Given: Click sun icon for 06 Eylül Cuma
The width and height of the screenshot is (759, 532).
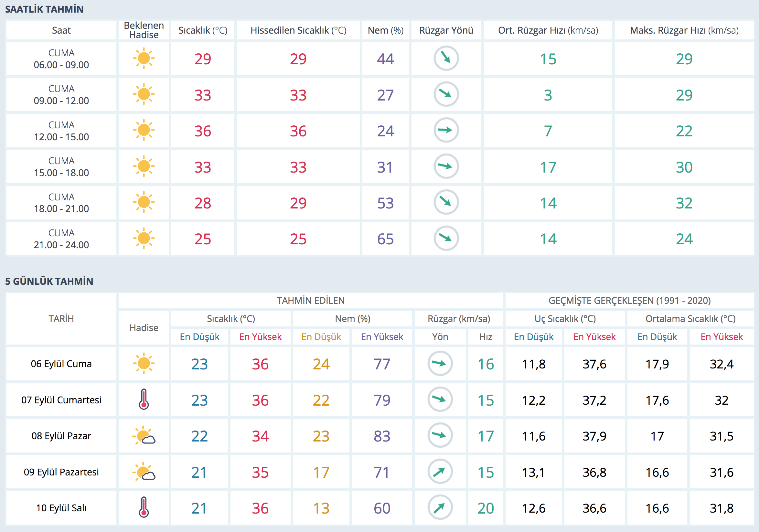Looking at the screenshot, I should pos(144,364).
